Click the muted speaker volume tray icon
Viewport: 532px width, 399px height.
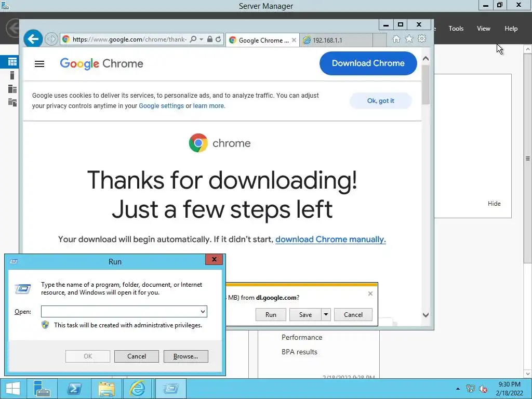coord(483,389)
